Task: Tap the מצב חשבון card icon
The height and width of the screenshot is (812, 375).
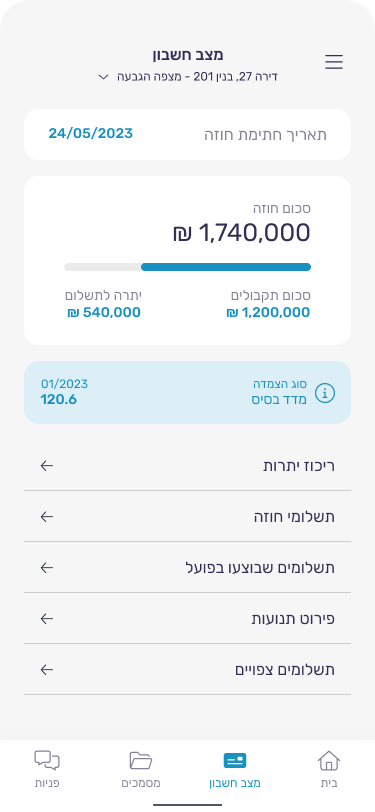Action: coord(235,761)
